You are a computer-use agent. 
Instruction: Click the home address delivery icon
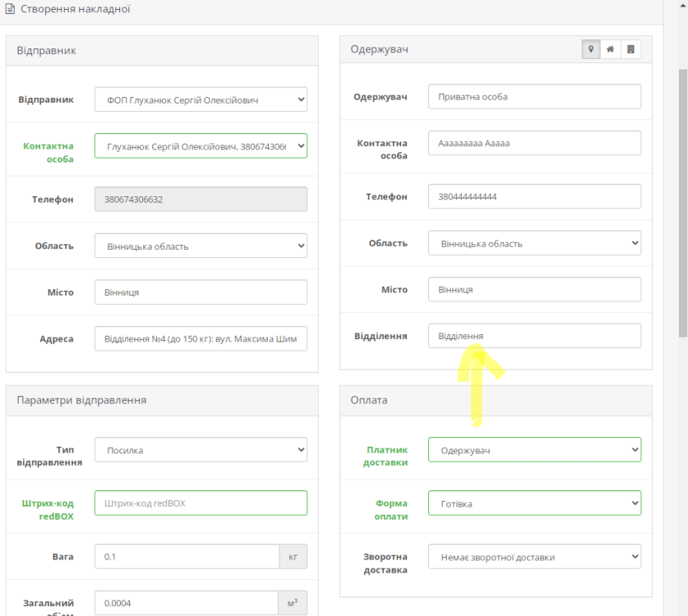coord(611,49)
